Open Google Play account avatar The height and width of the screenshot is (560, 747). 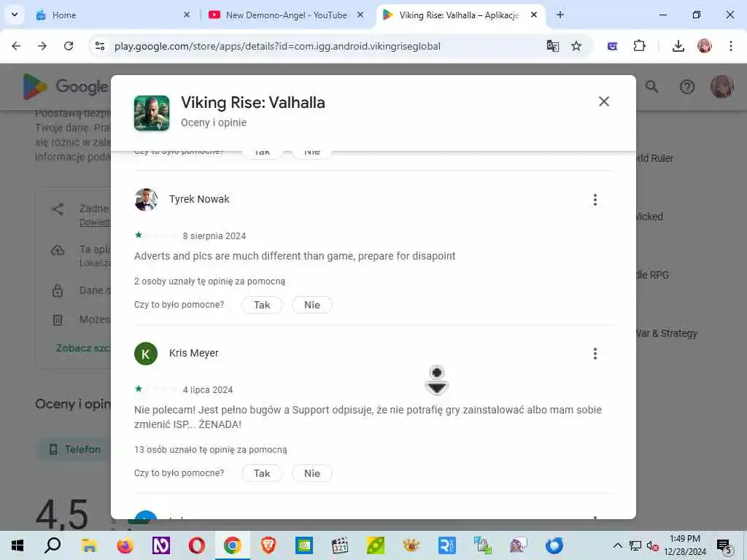point(721,87)
